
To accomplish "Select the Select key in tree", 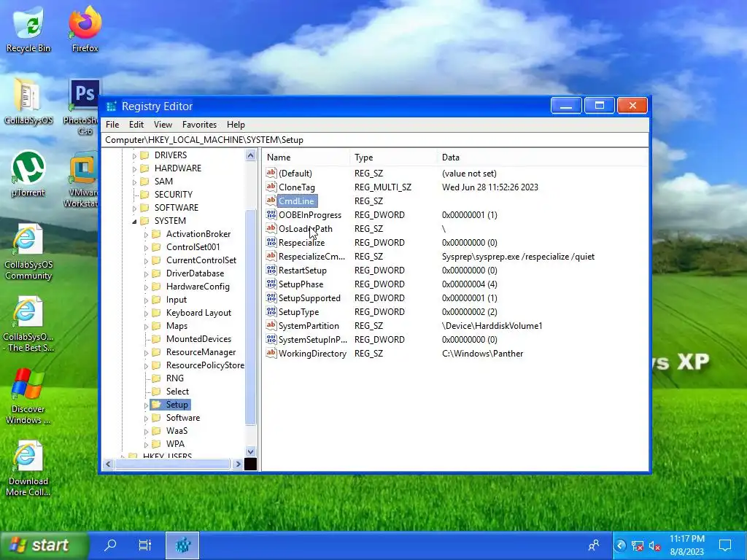I will tap(177, 392).
